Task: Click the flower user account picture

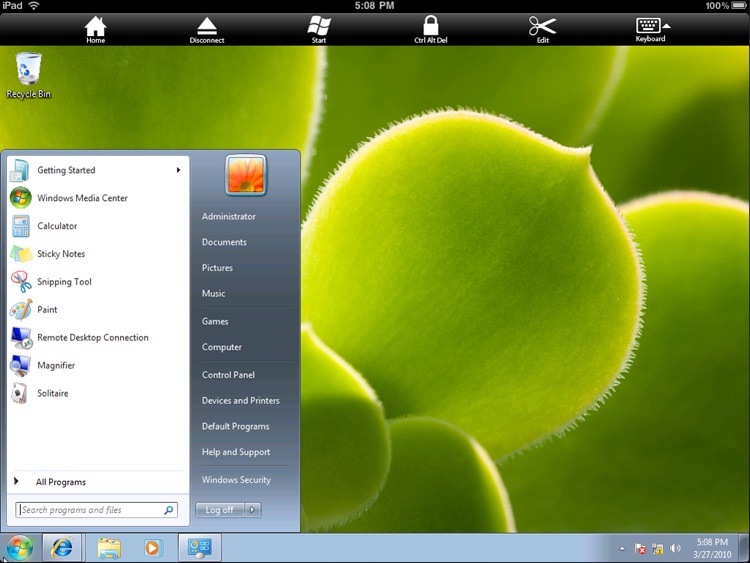Action: 245,175
